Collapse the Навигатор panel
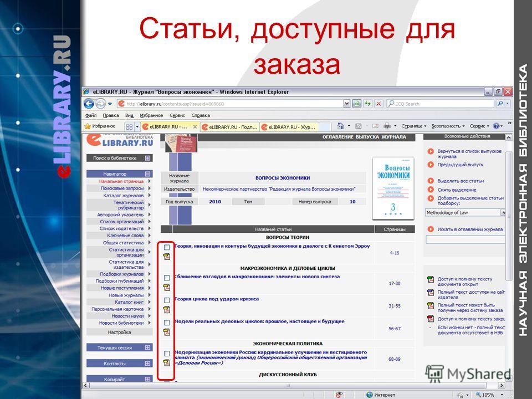Viewport: 532px width, 399px height. click(x=147, y=173)
